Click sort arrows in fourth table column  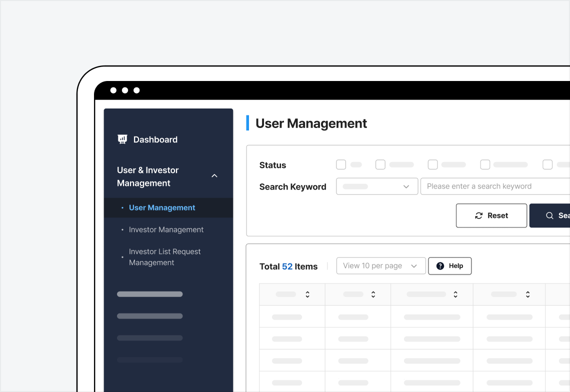click(527, 294)
